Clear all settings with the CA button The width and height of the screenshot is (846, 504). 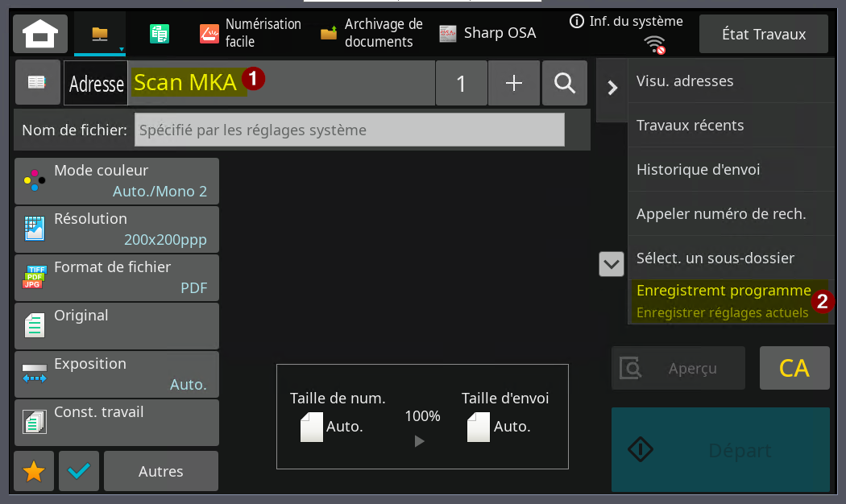(x=794, y=368)
